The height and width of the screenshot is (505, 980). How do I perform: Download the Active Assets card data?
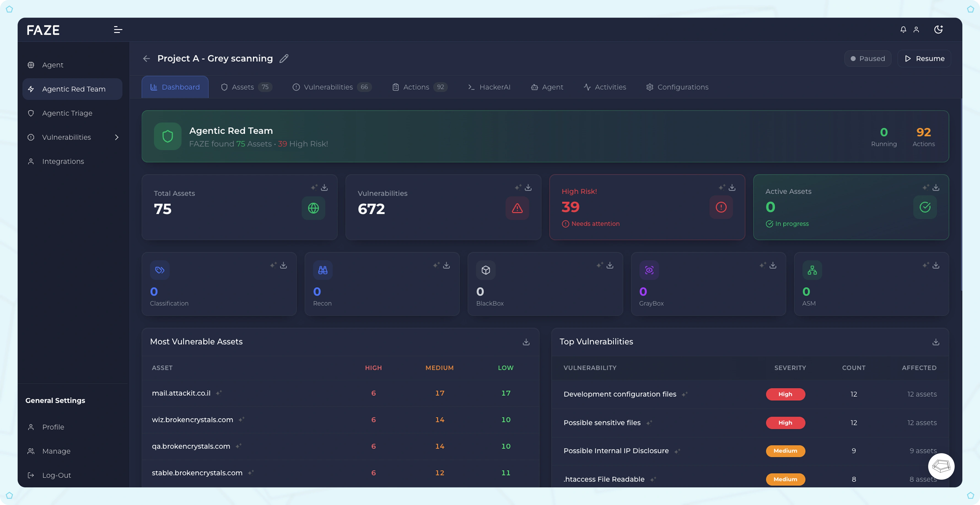click(x=936, y=187)
